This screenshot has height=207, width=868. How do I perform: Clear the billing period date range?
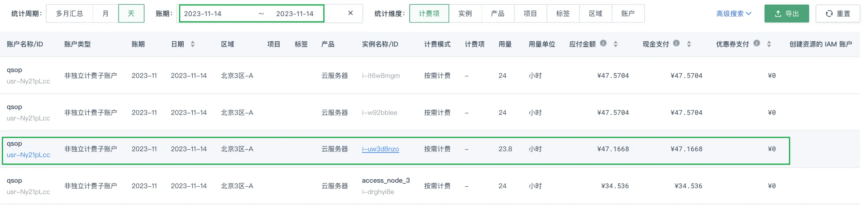[350, 13]
